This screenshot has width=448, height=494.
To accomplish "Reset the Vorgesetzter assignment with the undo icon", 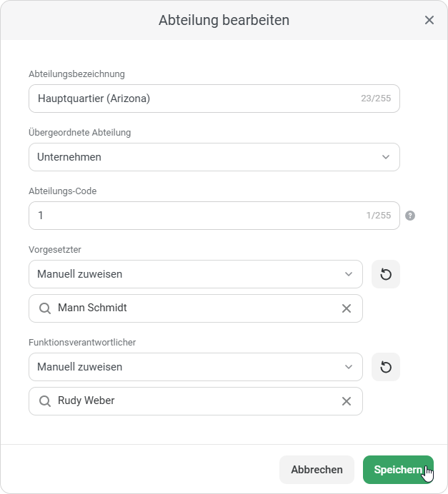I will [x=386, y=274].
